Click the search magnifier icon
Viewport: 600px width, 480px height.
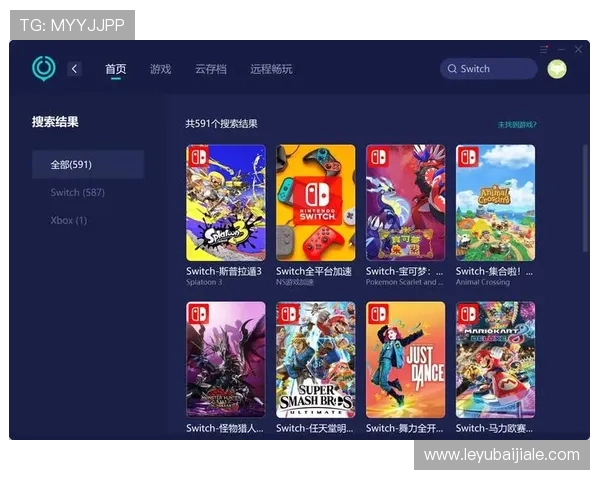point(452,69)
